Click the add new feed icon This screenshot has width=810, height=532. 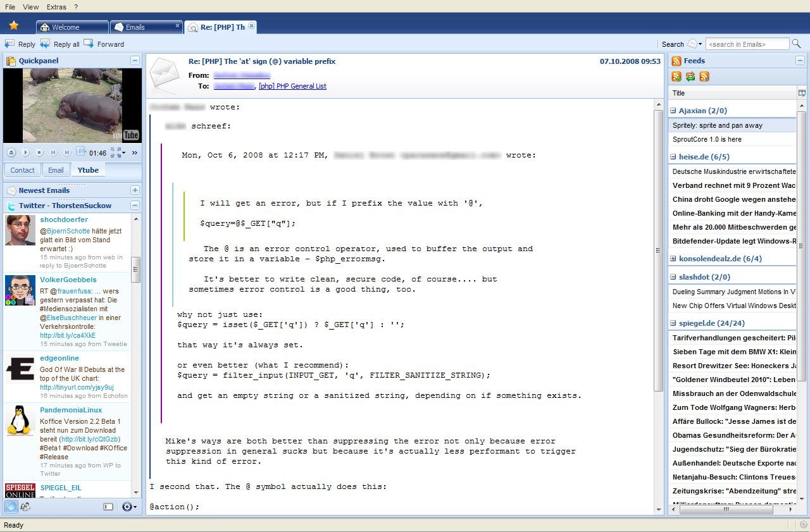(676, 76)
